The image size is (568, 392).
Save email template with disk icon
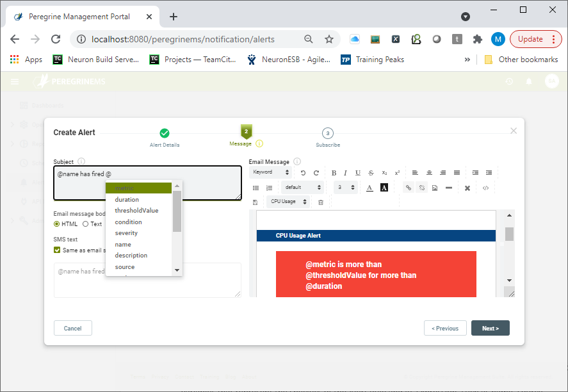255,202
